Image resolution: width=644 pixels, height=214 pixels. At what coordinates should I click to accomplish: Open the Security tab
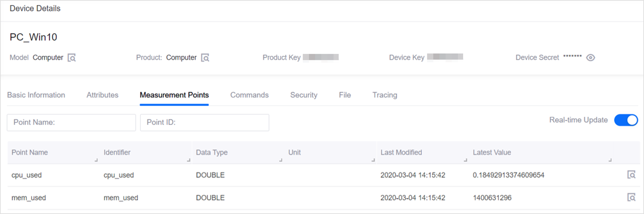(304, 95)
